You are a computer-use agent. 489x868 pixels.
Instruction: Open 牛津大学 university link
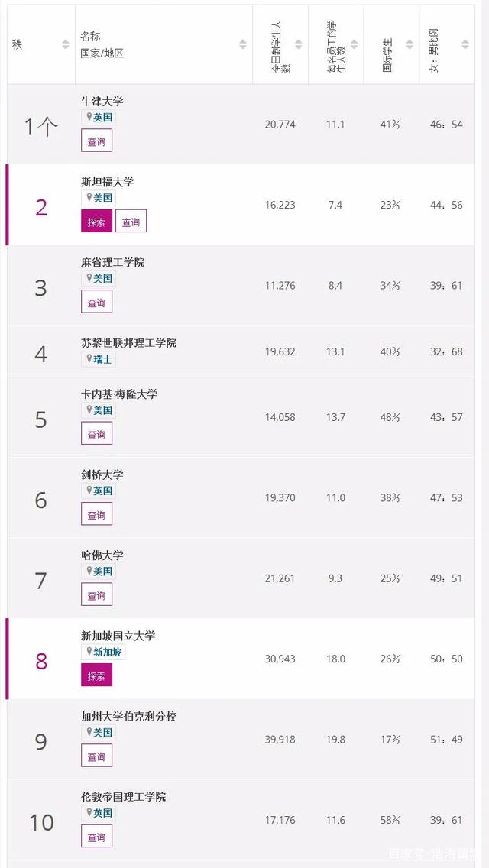point(102,101)
